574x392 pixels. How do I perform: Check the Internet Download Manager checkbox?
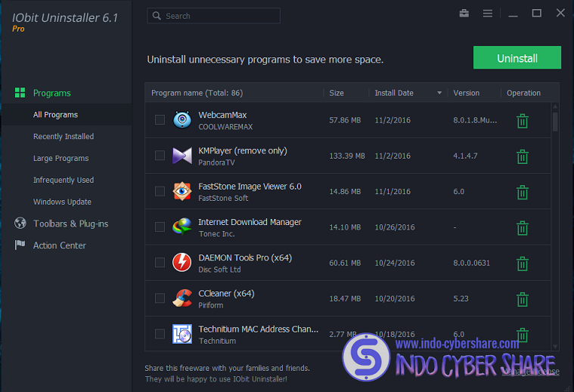point(160,227)
